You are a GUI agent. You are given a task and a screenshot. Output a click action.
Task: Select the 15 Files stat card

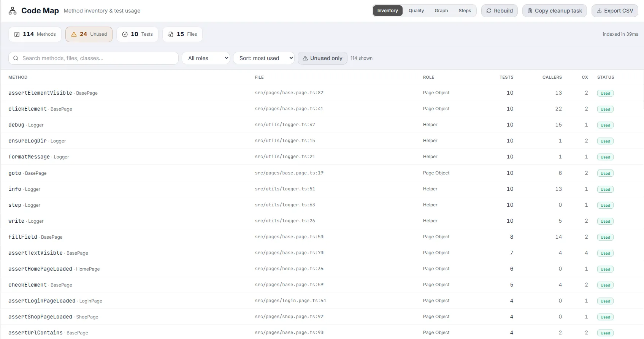point(182,34)
